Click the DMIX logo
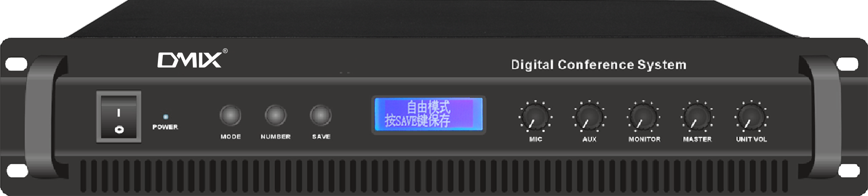This screenshot has height=196, width=868. click(192, 58)
